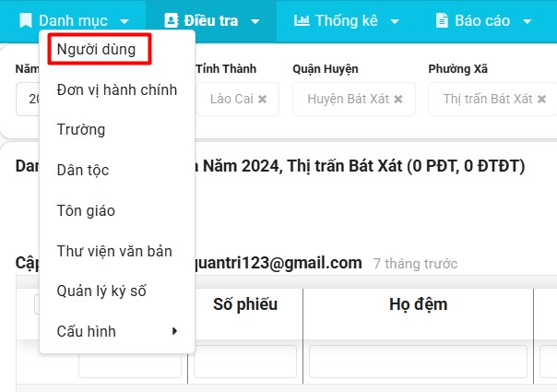
Task: Open the Báo cáo dropdown caret
Action: click(x=527, y=21)
